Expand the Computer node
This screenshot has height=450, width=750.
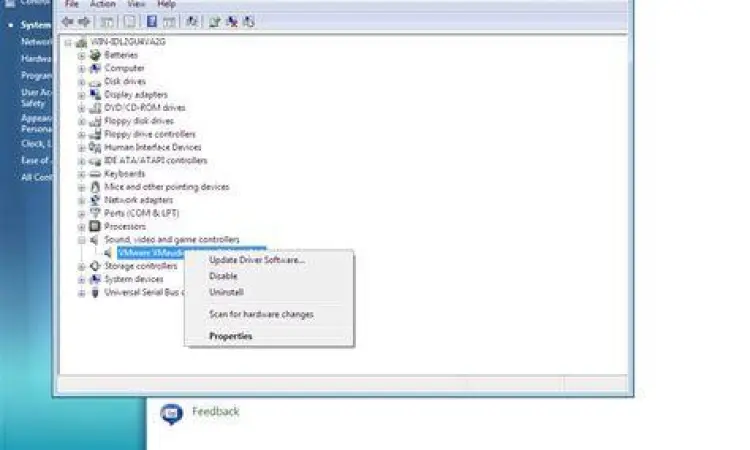[81, 68]
